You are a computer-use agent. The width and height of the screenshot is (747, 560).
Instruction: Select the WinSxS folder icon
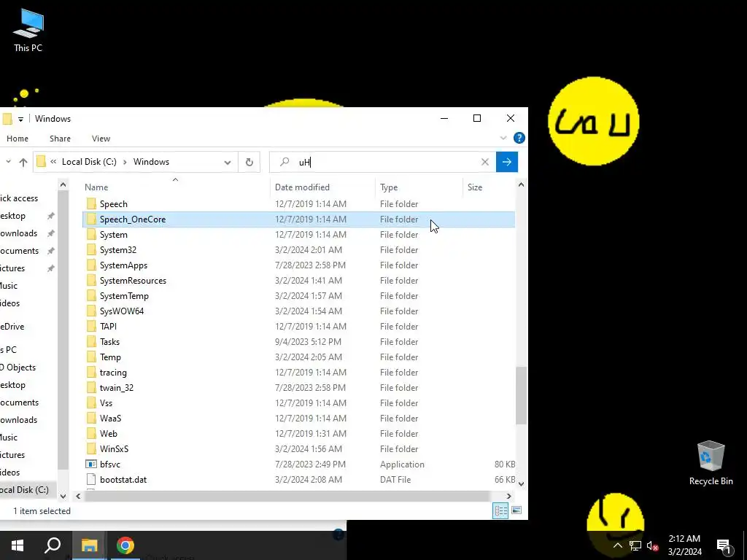(x=91, y=449)
